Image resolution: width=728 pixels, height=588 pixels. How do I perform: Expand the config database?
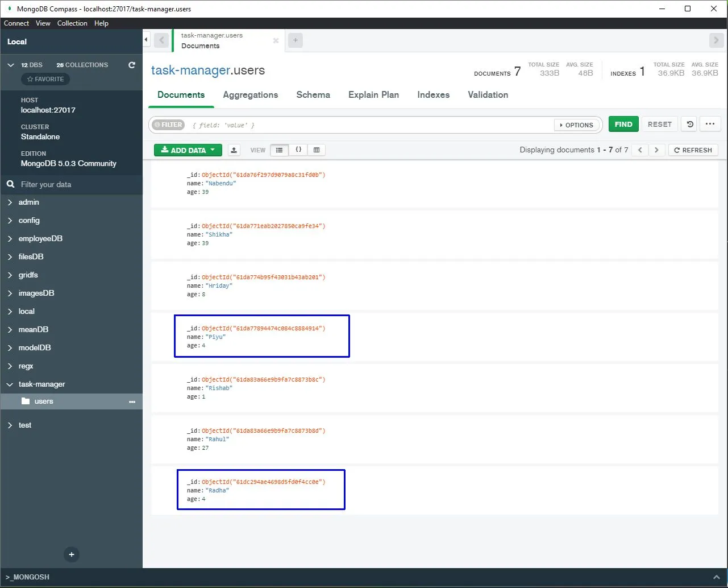[10, 221]
